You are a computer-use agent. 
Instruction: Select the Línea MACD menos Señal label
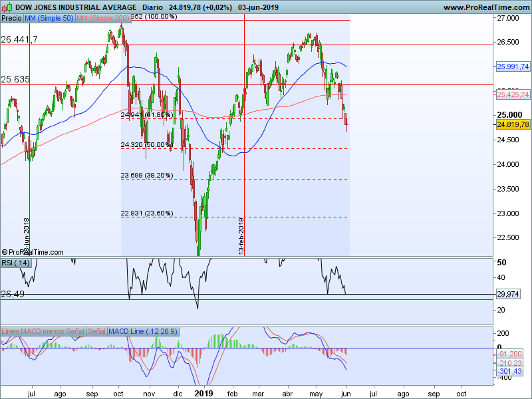coord(43,331)
